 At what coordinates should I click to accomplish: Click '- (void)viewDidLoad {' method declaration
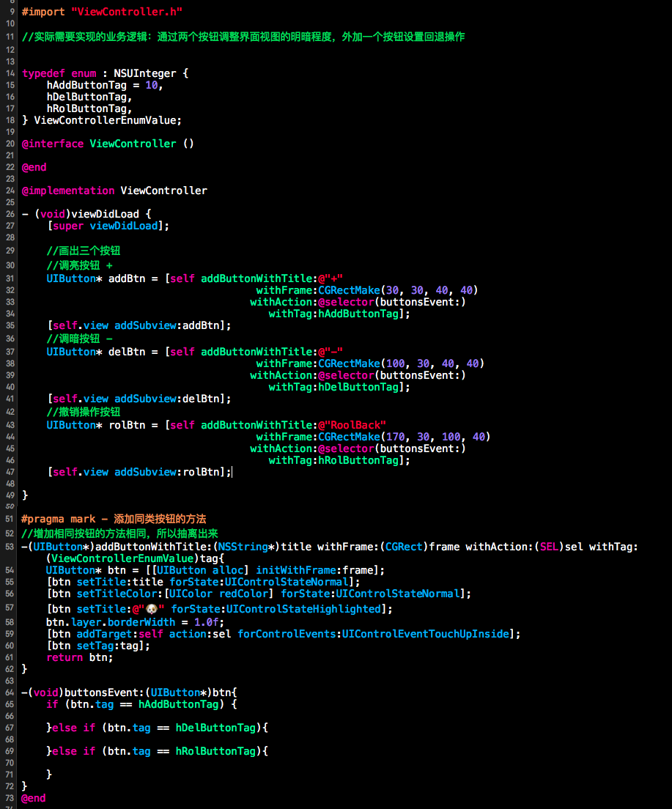tap(86, 213)
